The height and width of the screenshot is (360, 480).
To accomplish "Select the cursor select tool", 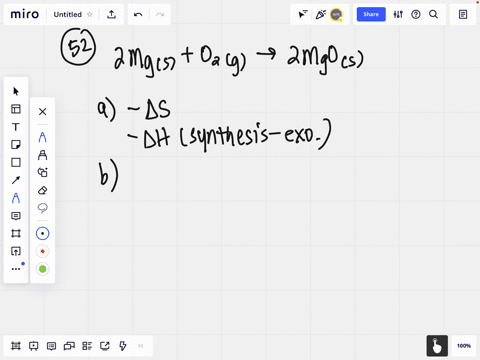I will (16, 91).
